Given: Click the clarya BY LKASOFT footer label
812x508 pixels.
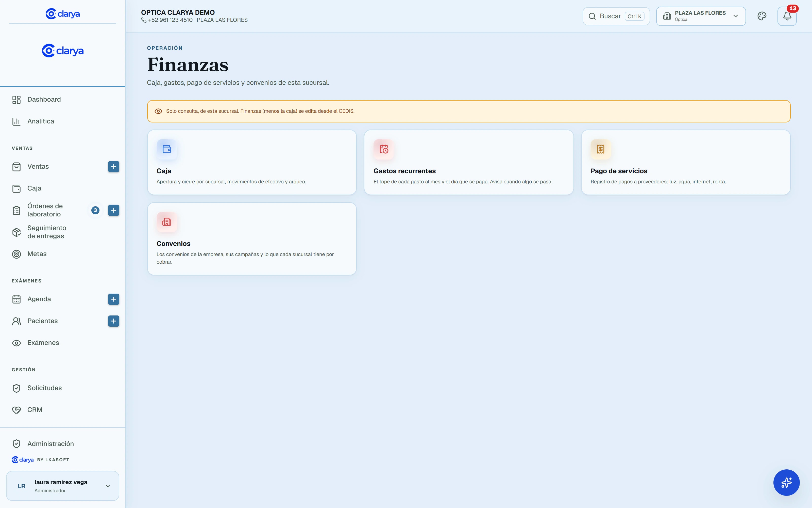Looking at the screenshot, I should point(40,460).
